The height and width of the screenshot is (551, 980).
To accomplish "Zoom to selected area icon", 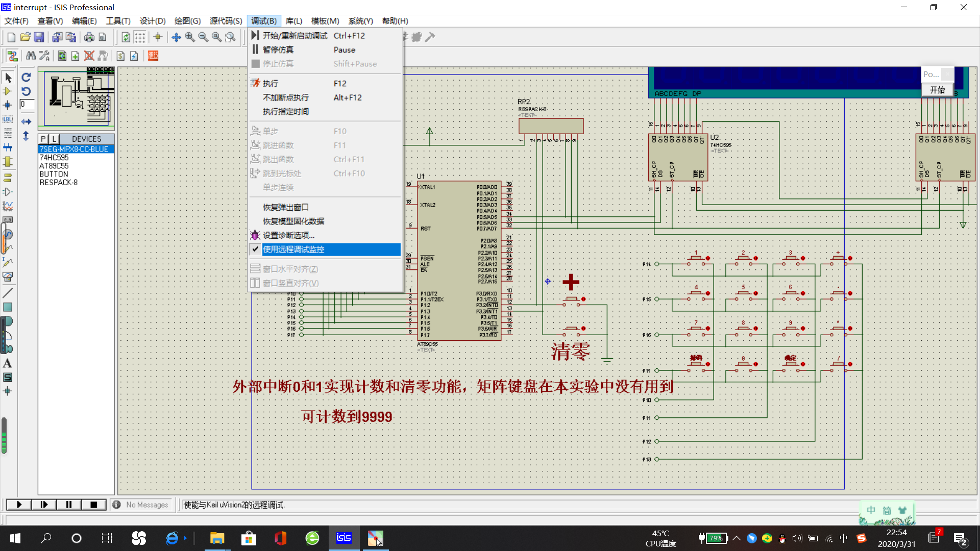I will tap(231, 37).
